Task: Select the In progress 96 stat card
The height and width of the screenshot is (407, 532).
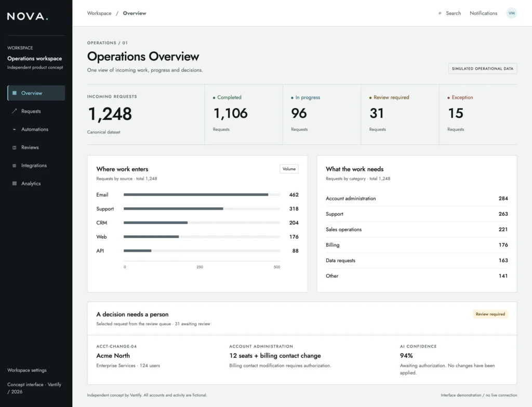Action: (x=322, y=114)
